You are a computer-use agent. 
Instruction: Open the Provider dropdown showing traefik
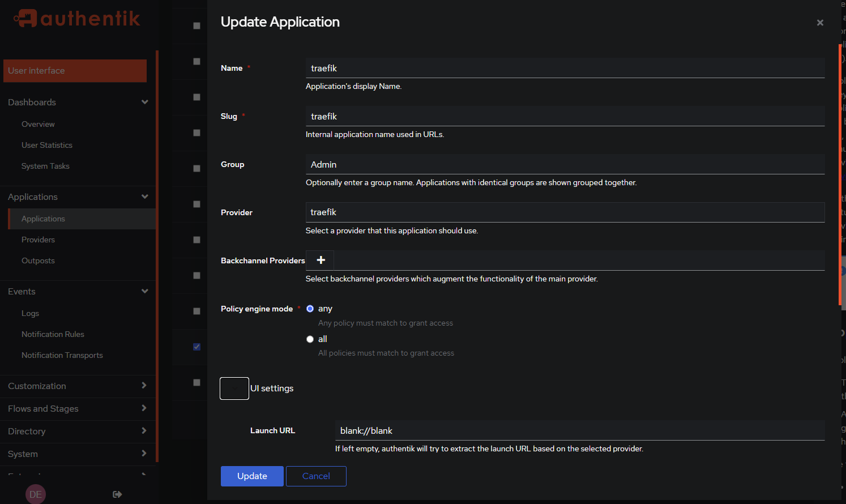(565, 212)
